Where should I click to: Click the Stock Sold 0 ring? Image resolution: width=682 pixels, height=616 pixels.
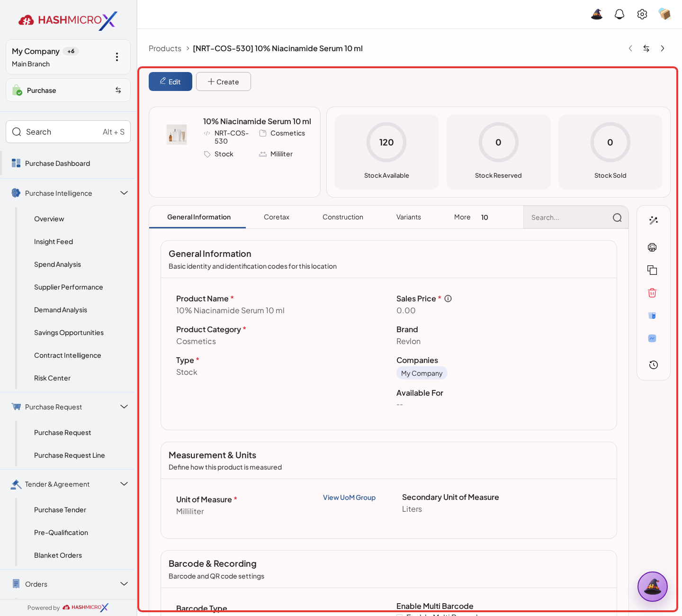pos(610,142)
